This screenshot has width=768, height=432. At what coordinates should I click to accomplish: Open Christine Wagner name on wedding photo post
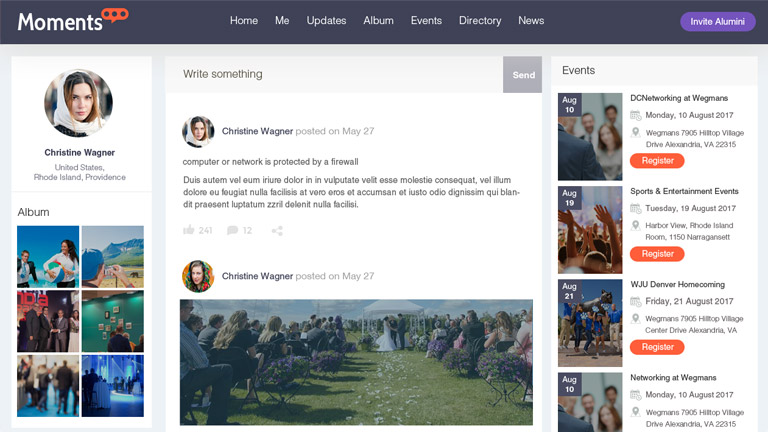point(257,276)
